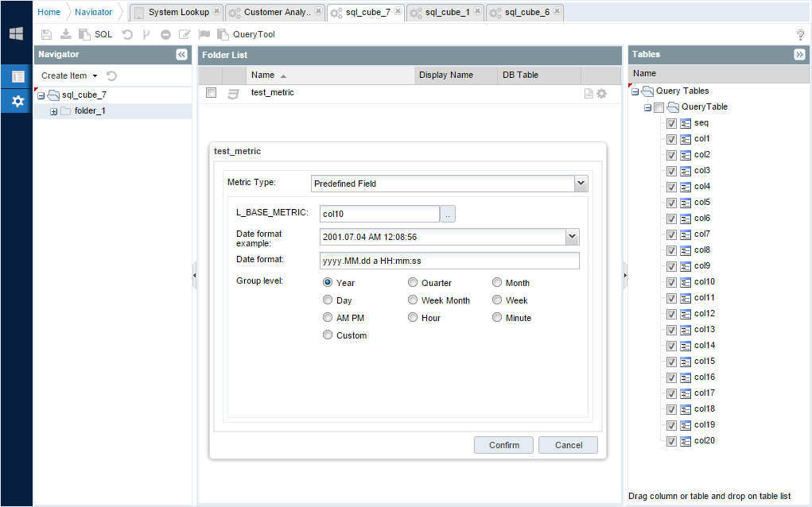Select the Week Month radio option
The width and height of the screenshot is (812, 507).
[413, 300]
